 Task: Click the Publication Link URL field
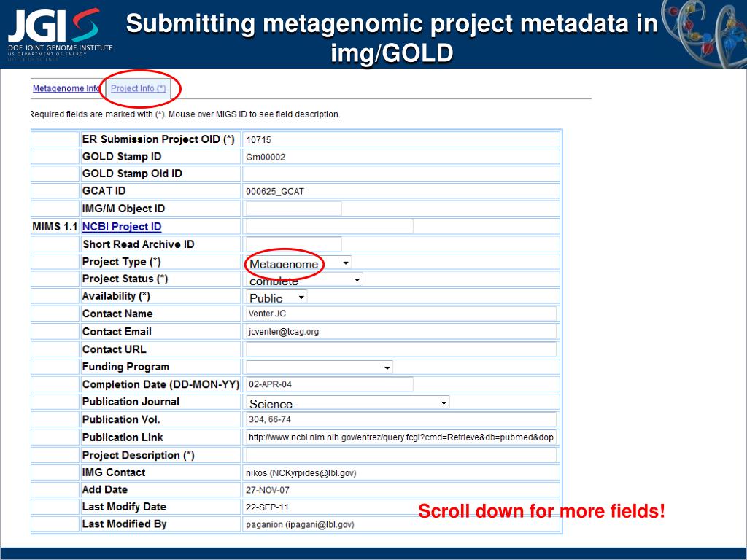point(401,437)
